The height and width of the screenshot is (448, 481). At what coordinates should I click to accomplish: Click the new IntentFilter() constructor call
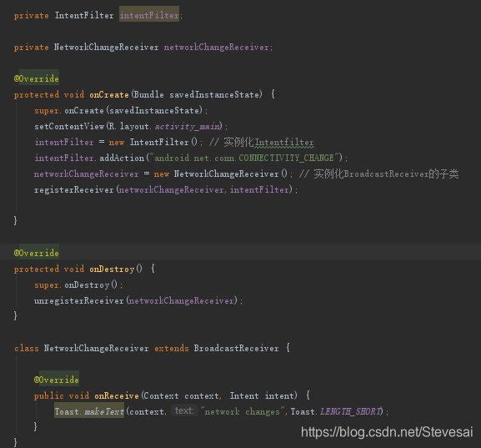(x=153, y=142)
